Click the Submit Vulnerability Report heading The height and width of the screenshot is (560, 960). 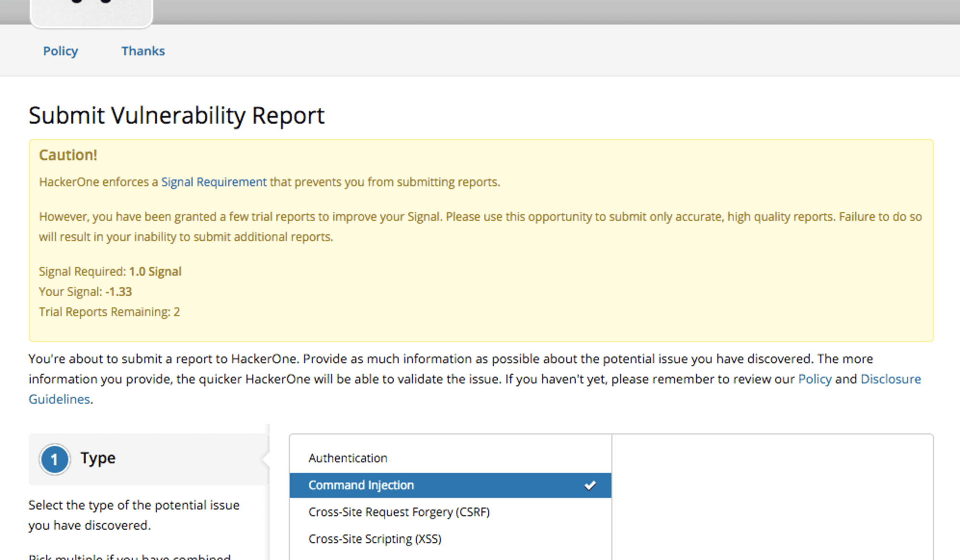176,115
